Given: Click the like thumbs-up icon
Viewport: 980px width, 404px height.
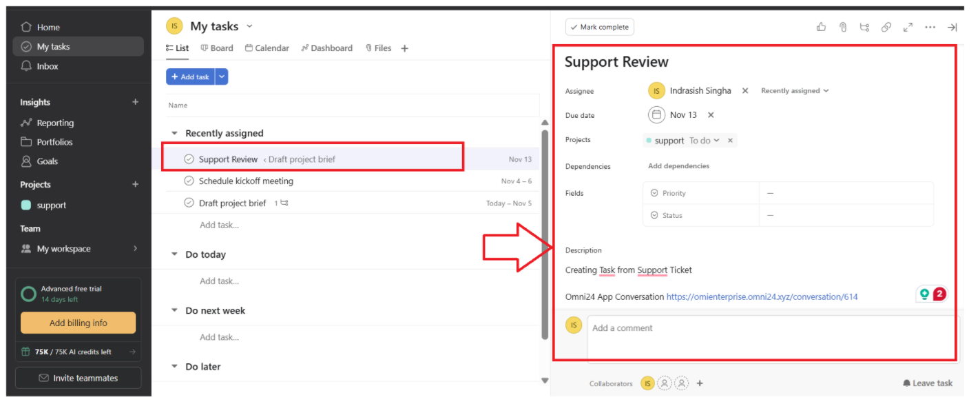Looking at the screenshot, I should [821, 27].
